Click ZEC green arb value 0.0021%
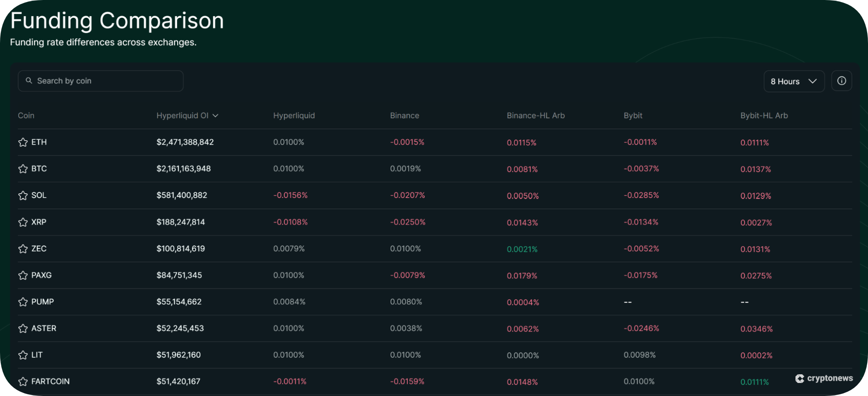The height and width of the screenshot is (396, 868). 522,249
